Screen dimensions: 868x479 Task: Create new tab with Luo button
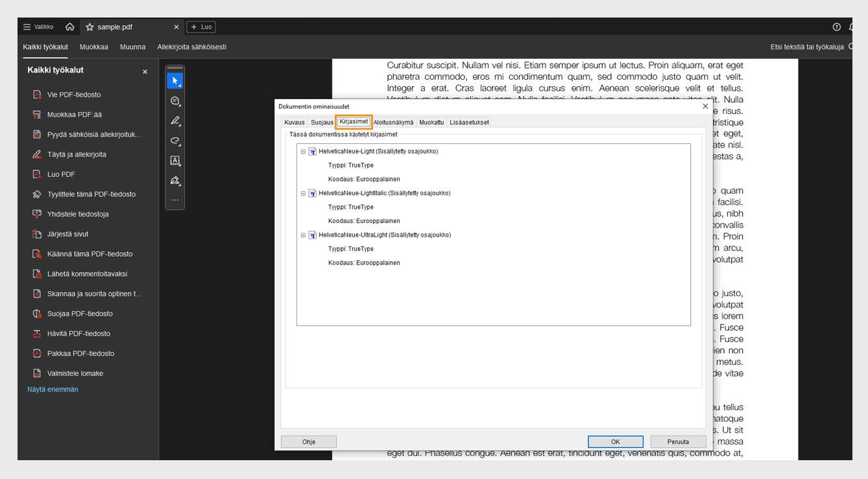point(201,27)
